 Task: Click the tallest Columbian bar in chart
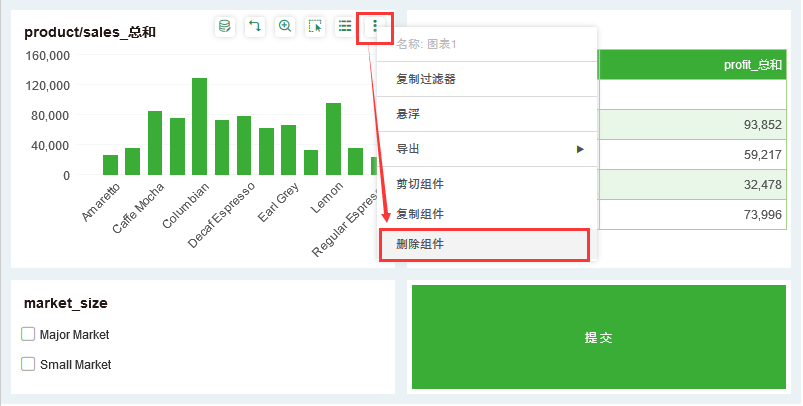click(199, 127)
